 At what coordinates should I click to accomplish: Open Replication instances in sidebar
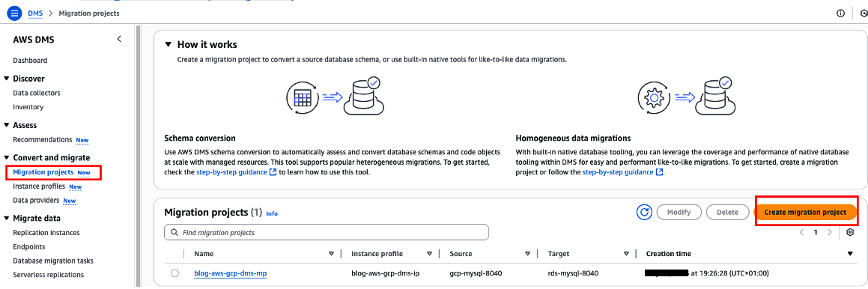(46, 233)
